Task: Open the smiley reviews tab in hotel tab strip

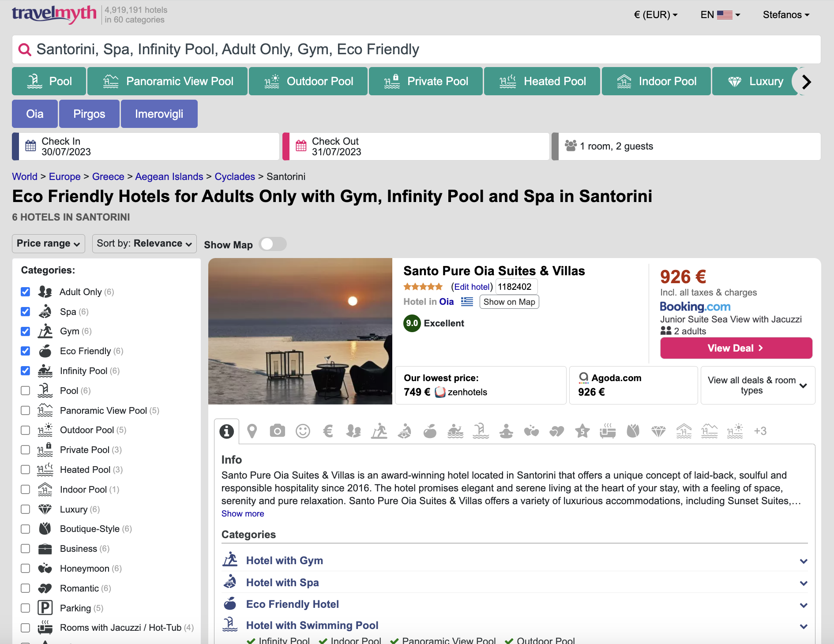Action: tap(303, 431)
